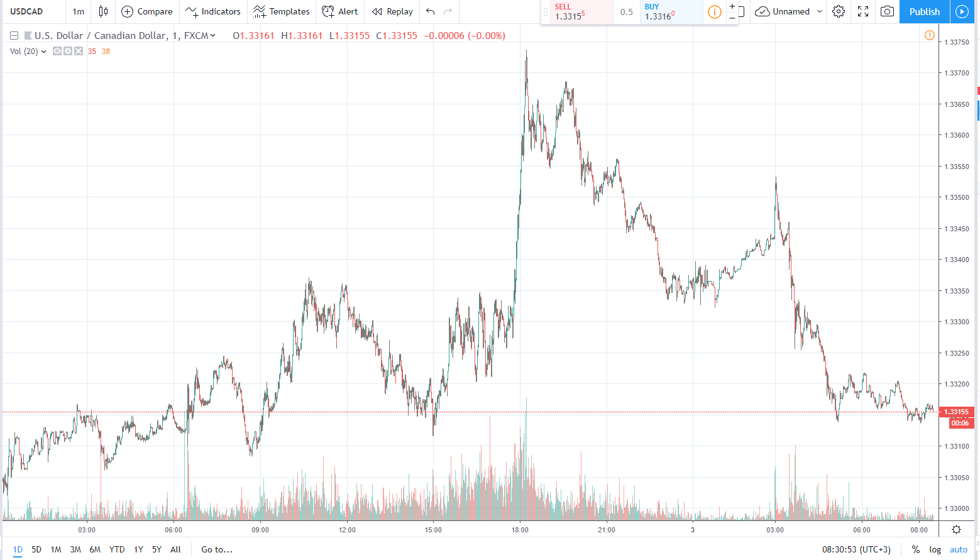
Task: Toggle Vol indicator visibility eye icon
Action: (57, 51)
